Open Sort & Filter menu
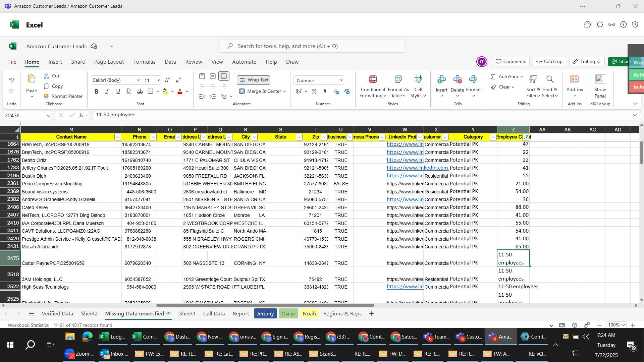 533,86
